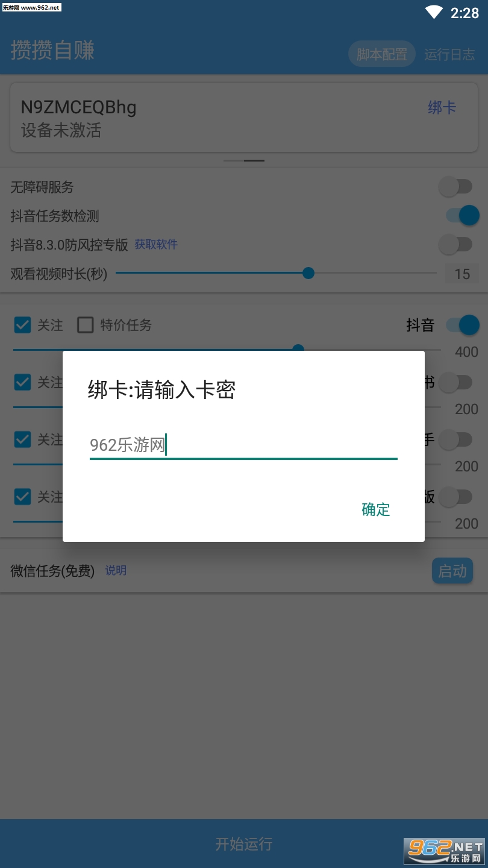
Task: Open the 获取软件 link
Action: (156, 244)
